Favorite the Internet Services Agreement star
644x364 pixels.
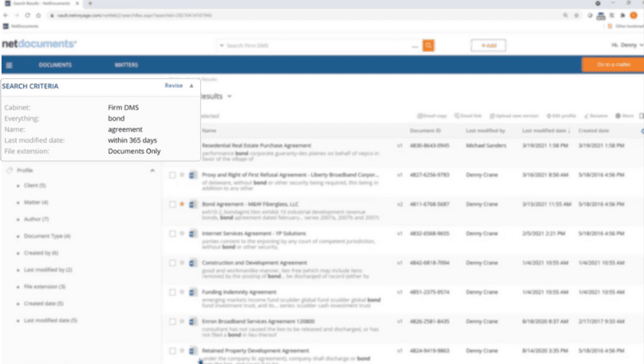(x=182, y=234)
